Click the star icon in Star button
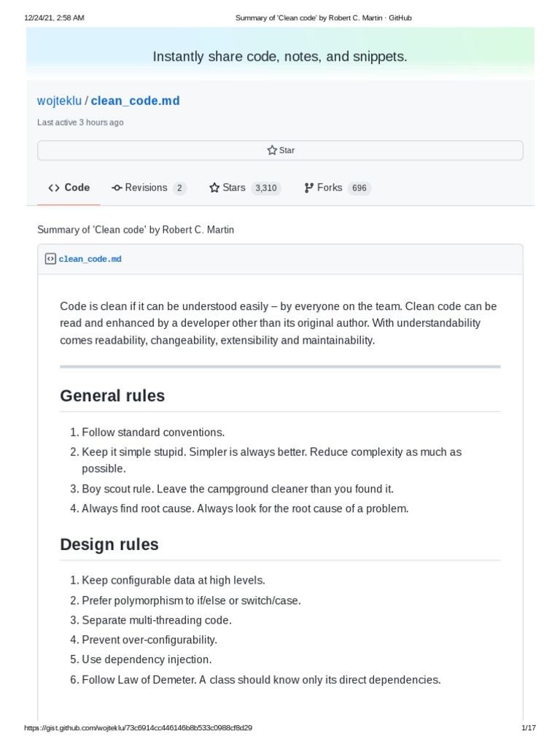 (x=272, y=150)
